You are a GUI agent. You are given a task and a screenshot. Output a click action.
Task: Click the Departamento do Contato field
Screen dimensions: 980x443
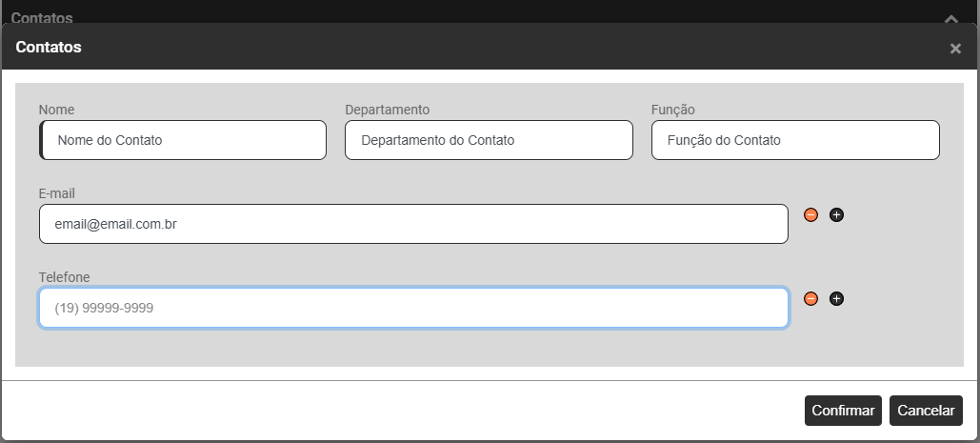coord(489,140)
